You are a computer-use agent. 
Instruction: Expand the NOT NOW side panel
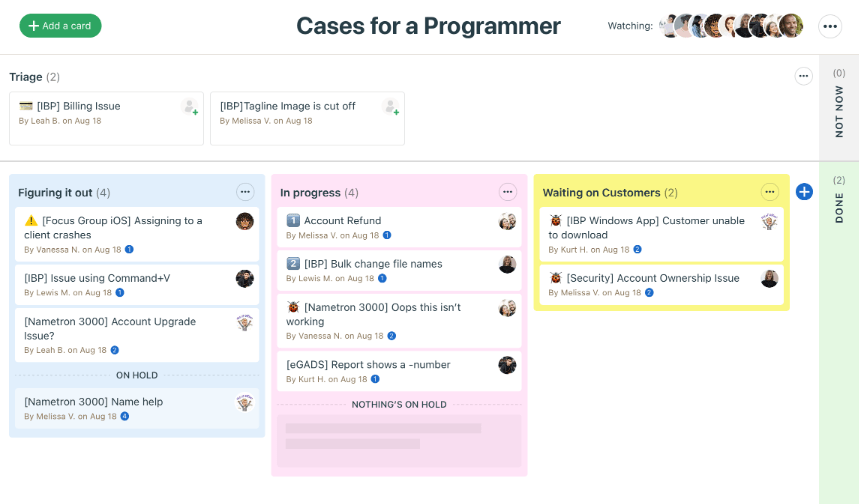[x=838, y=108]
